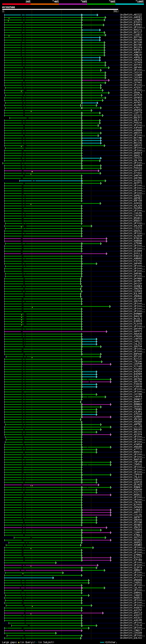Select UniRef100_B6T1S7 label
Screen dimensions: 146x644
point(131,32)
